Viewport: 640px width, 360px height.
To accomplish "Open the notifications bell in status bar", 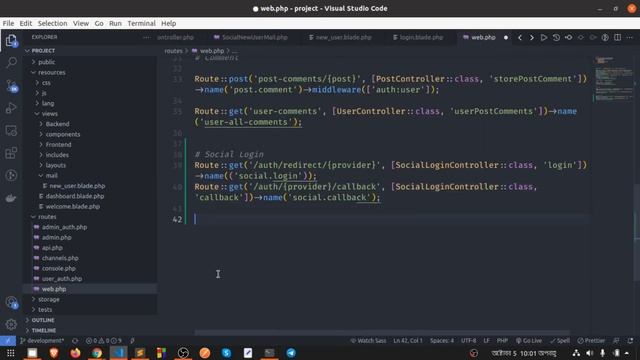I will 631,340.
